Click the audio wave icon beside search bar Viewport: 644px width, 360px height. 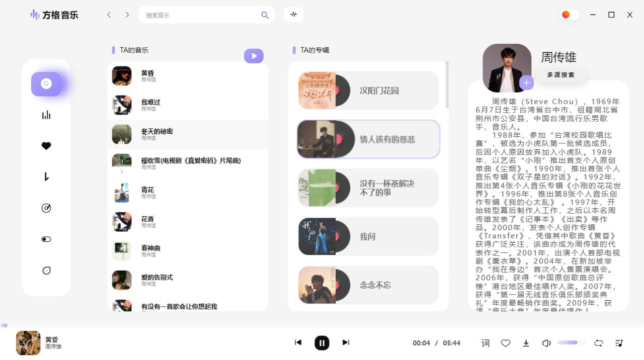(294, 15)
